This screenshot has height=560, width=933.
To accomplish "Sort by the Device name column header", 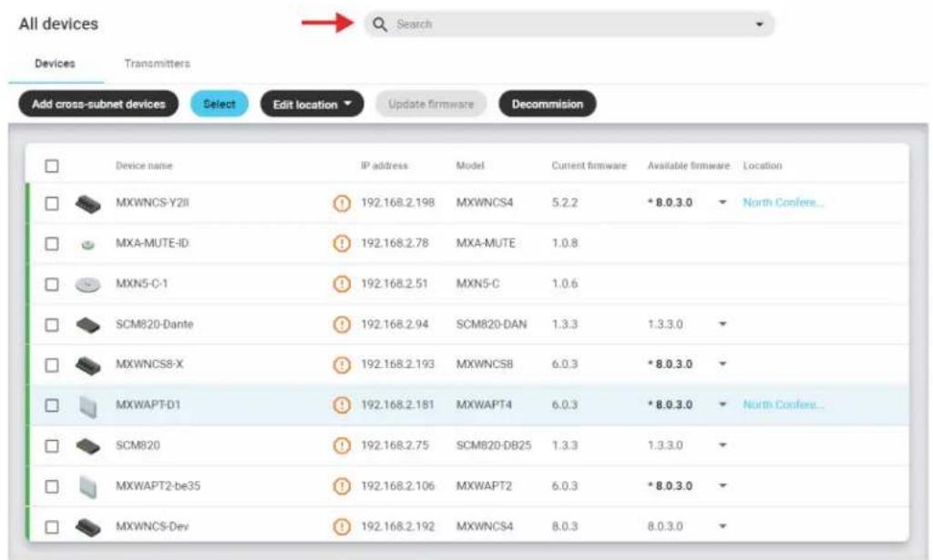I will point(144,166).
